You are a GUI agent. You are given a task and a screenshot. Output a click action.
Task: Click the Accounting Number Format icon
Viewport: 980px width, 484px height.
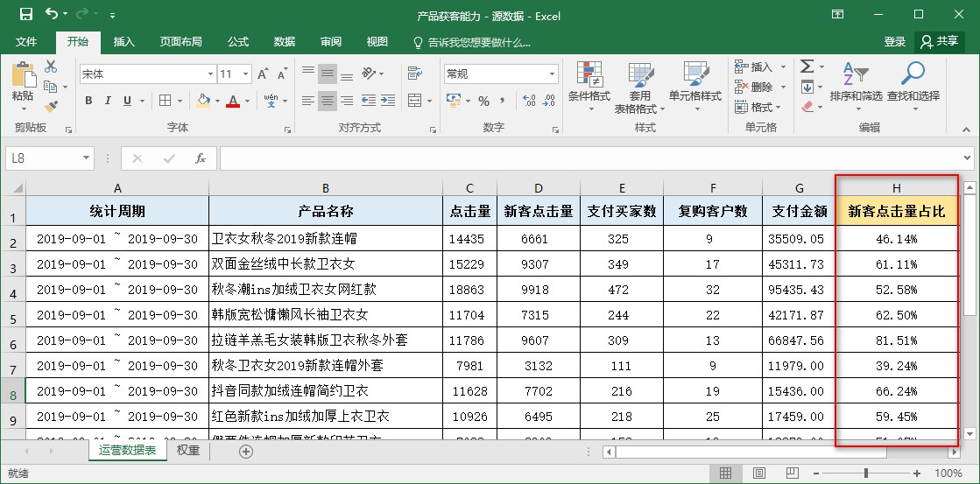[453, 101]
